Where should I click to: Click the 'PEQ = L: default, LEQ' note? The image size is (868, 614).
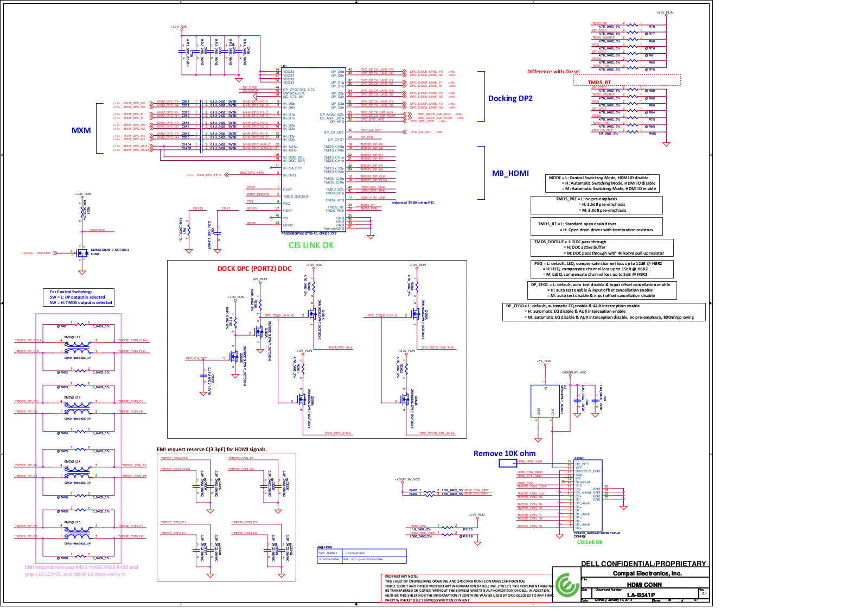(x=602, y=269)
